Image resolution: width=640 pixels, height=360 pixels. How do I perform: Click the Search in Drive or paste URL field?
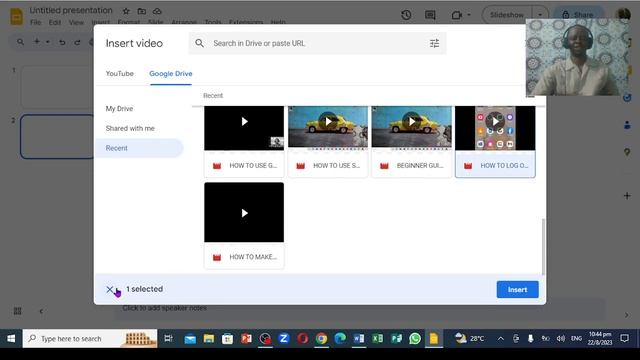[x=317, y=43]
